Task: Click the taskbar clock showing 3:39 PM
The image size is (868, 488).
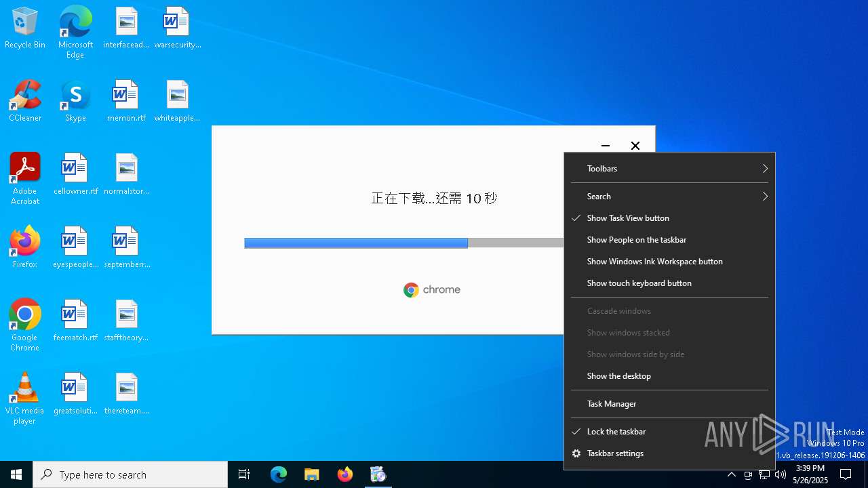Action: (x=810, y=474)
